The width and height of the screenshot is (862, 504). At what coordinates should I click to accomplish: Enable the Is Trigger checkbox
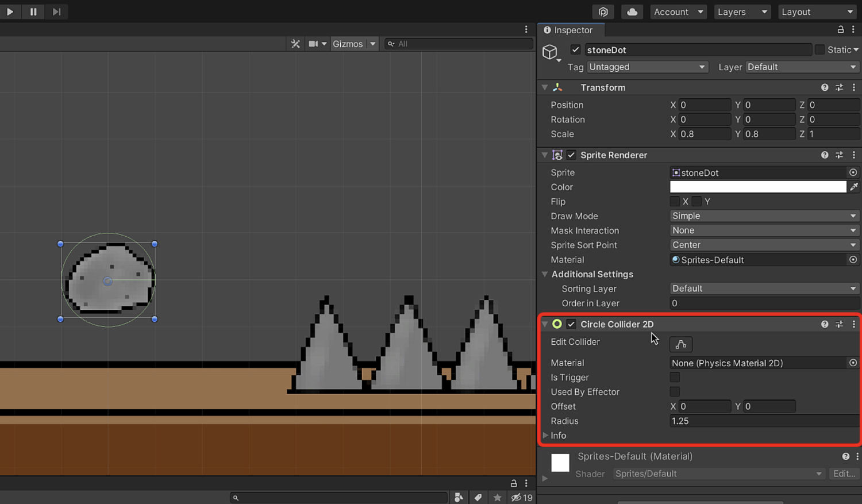point(675,378)
